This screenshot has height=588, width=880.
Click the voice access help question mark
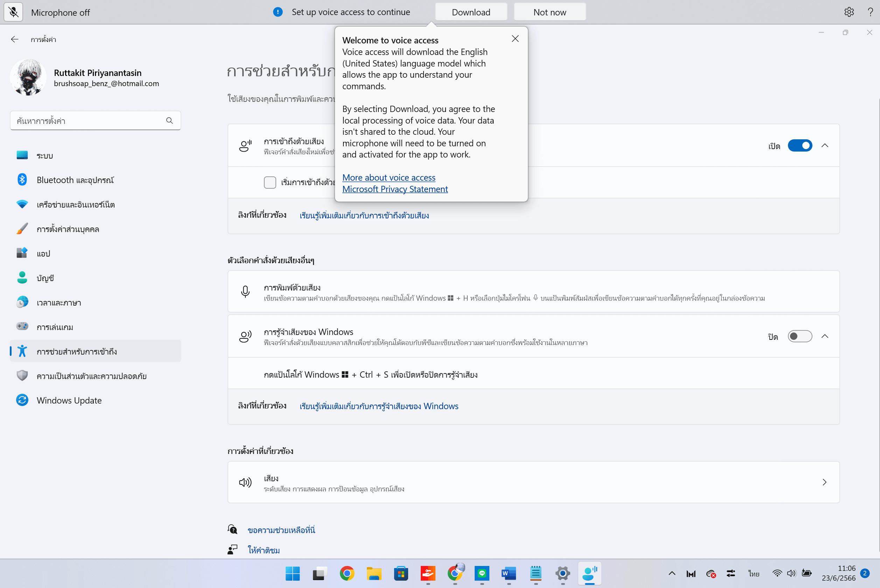[x=870, y=12]
